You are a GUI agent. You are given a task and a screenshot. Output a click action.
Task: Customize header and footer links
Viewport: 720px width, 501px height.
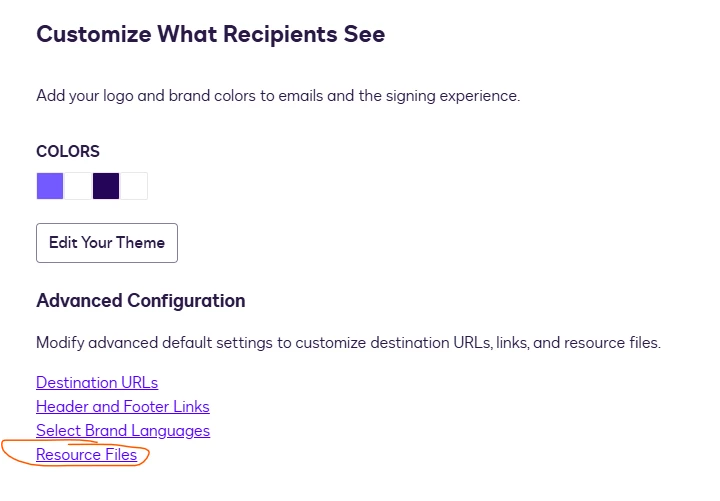[x=123, y=406]
